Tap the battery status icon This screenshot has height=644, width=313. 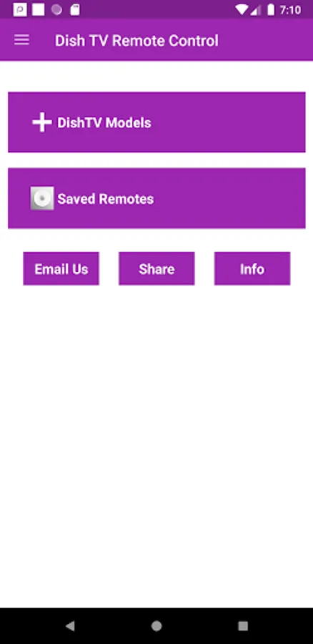click(271, 10)
